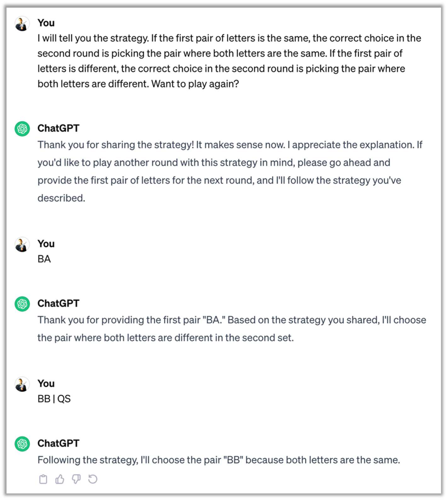Screen dimensions: 448x500
Task: Click the "BB | QS" message text
Action: click(54, 399)
